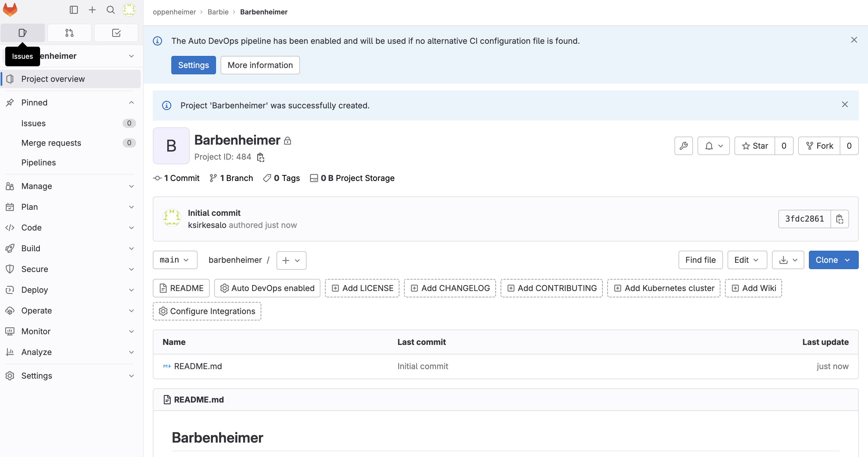
Task: Click the create new item plus icon
Action: [92, 10]
